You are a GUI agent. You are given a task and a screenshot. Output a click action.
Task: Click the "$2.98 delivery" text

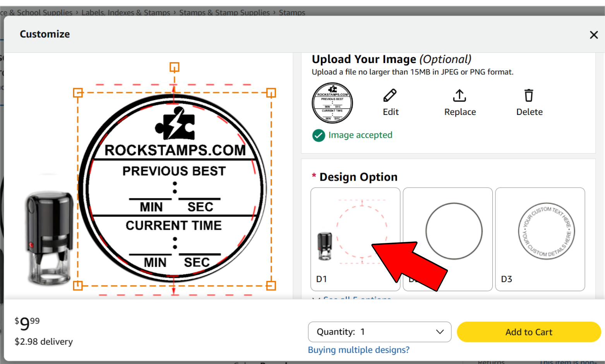click(x=44, y=342)
